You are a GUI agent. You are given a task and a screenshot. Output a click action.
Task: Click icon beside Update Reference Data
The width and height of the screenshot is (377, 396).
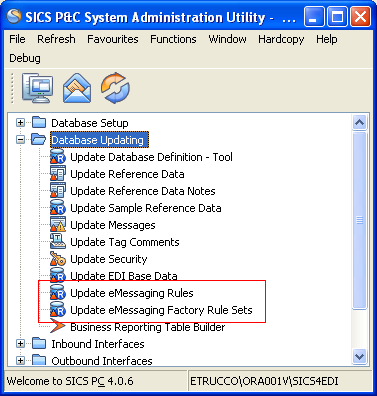coord(58,173)
